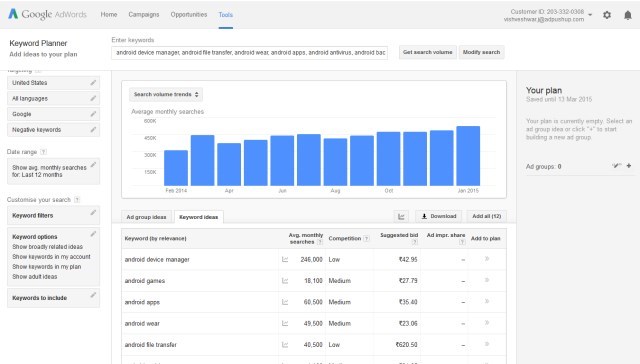Open Opportunities menu

[x=189, y=15]
